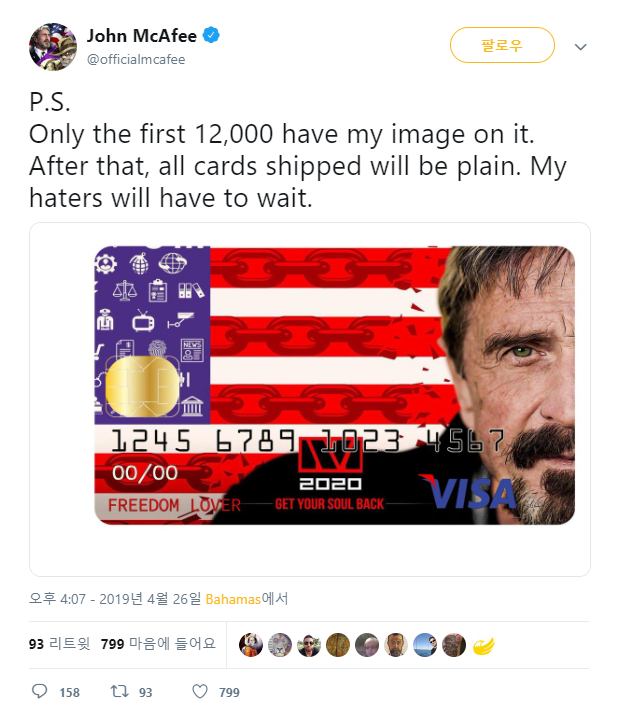
Task: Click the yellow bird liker avatar
Action: coord(483,645)
